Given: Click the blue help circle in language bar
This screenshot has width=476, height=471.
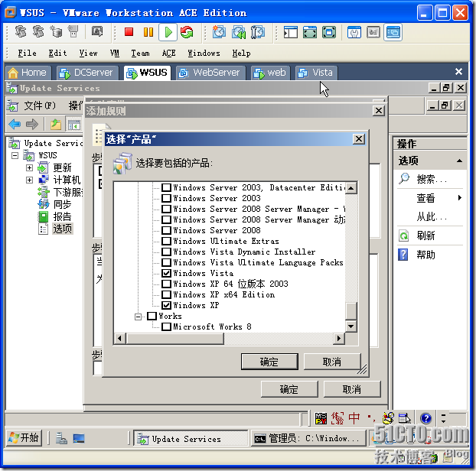Looking at the screenshot, I should pyautogui.click(x=426, y=418).
